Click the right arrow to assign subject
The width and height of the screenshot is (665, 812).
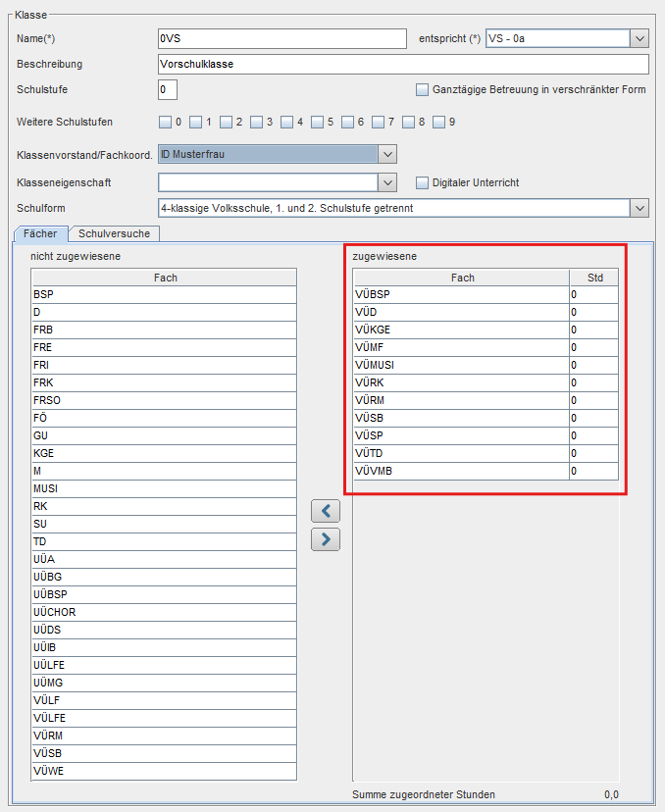tap(326, 539)
